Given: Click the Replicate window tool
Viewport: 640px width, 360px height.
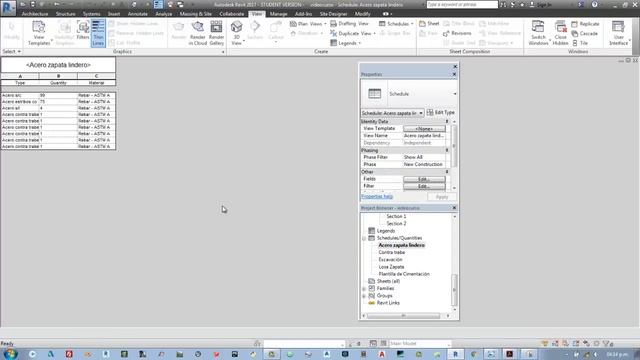Looking at the screenshot, I should (x=585, y=24).
